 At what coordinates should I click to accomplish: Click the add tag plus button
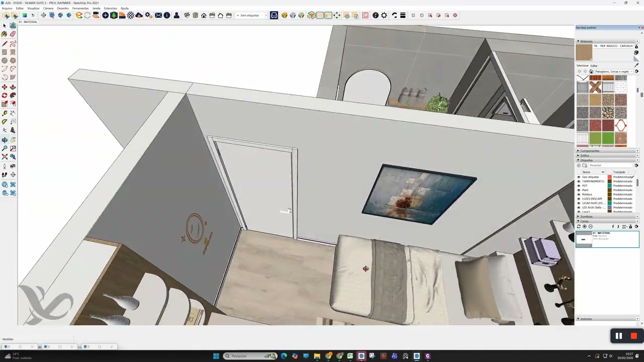[579, 165]
